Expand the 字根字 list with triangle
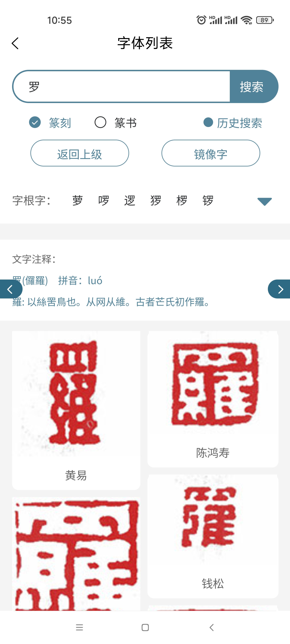The image size is (290, 644). 264,201
